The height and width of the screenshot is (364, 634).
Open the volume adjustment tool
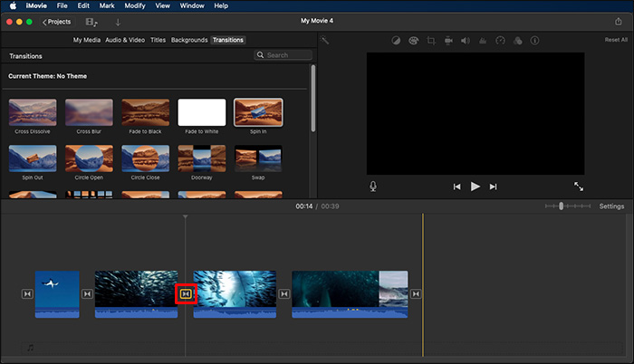pos(465,41)
